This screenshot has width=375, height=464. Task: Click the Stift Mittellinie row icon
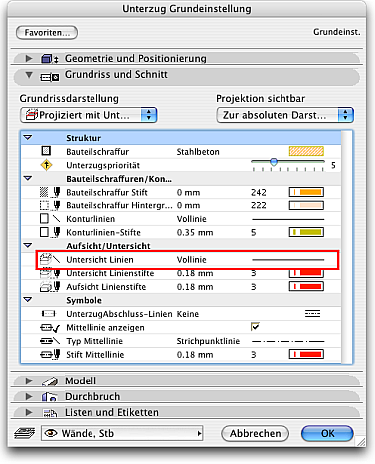50,355
